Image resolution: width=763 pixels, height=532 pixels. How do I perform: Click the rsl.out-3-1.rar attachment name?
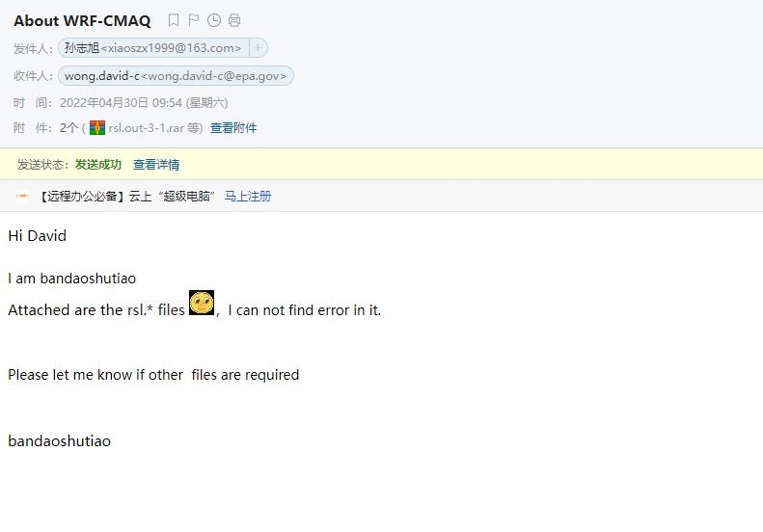[x=147, y=128]
